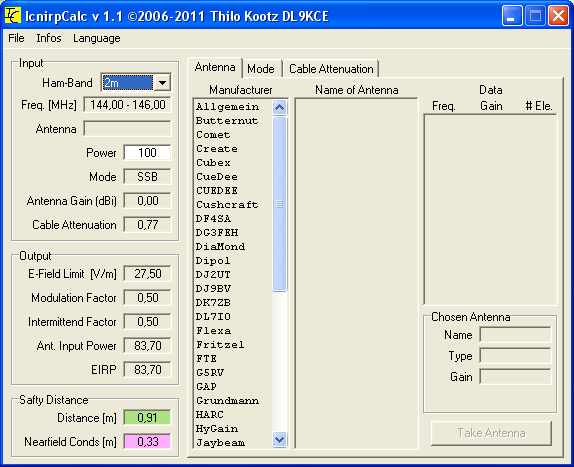Open the Language menu

pos(97,38)
